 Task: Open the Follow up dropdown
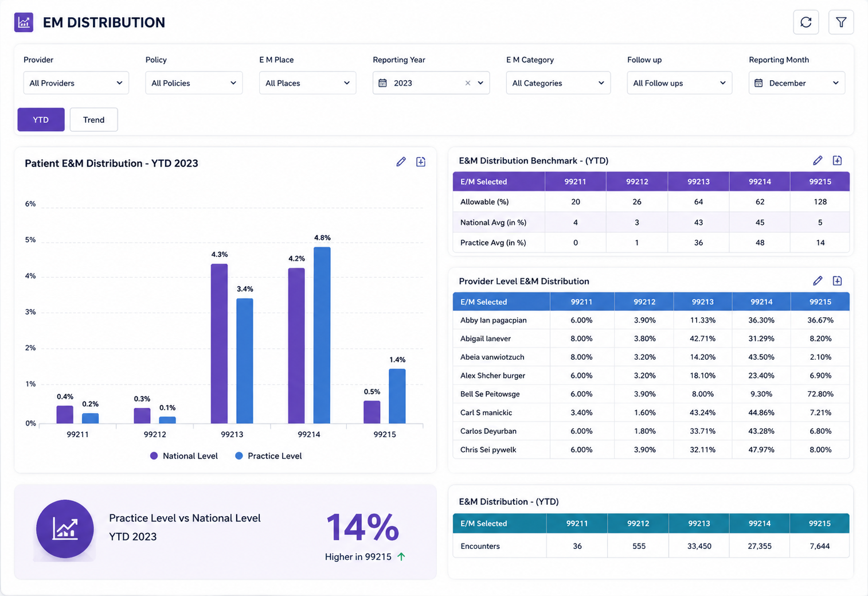[x=679, y=83]
